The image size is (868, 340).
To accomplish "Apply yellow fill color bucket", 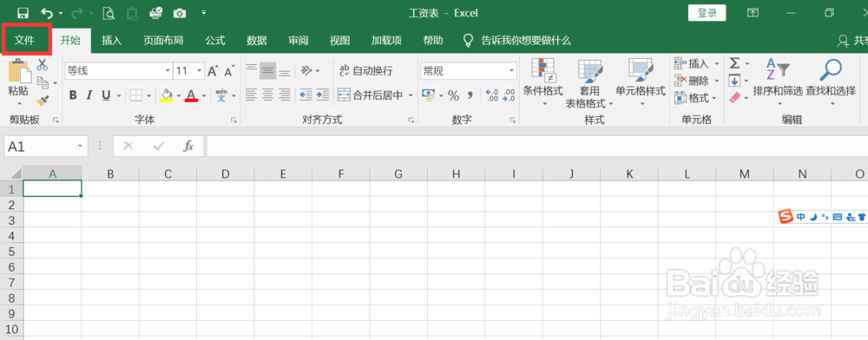I will (x=167, y=95).
